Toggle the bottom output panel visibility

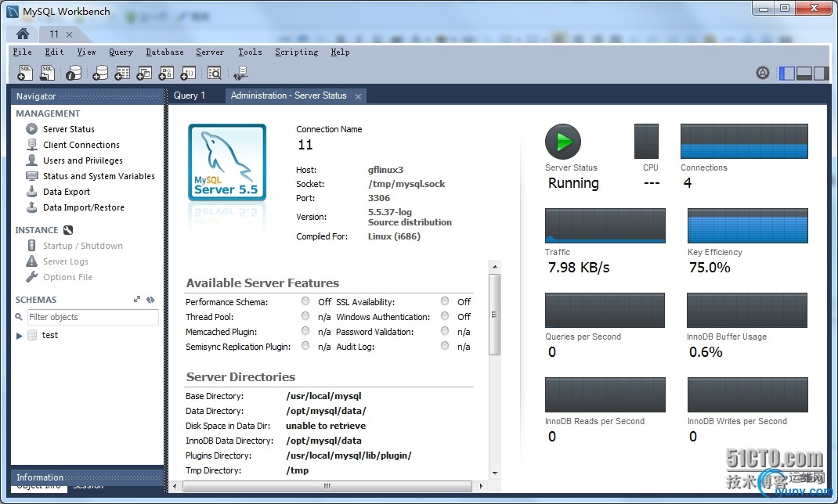click(x=804, y=73)
